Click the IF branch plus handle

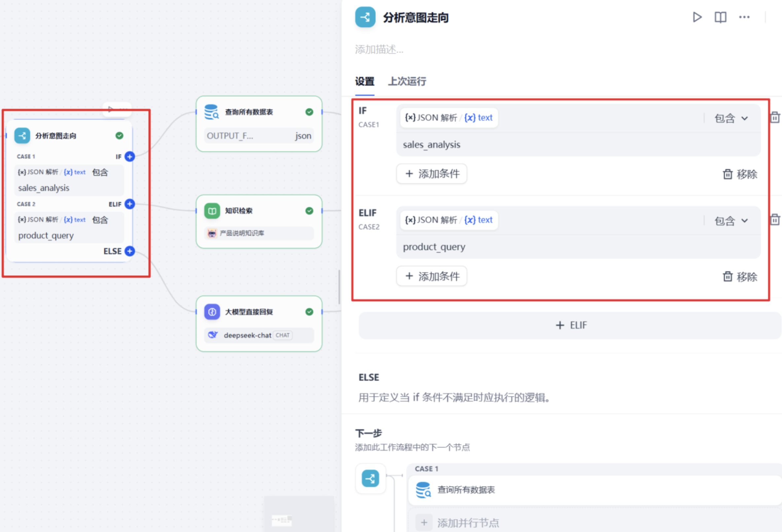point(129,156)
